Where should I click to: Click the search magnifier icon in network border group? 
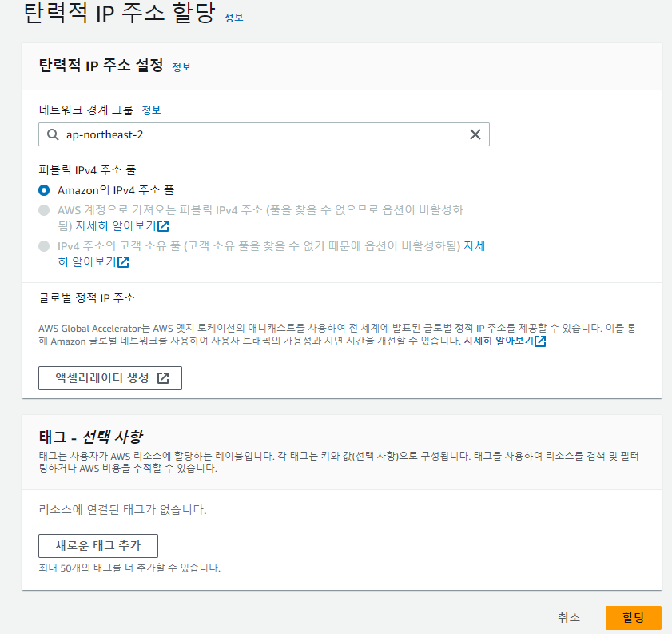pyautogui.click(x=53, y=134)
